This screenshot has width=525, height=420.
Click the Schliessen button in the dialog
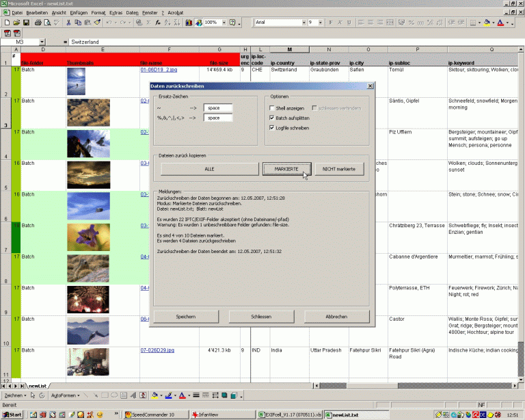[261, 317]
